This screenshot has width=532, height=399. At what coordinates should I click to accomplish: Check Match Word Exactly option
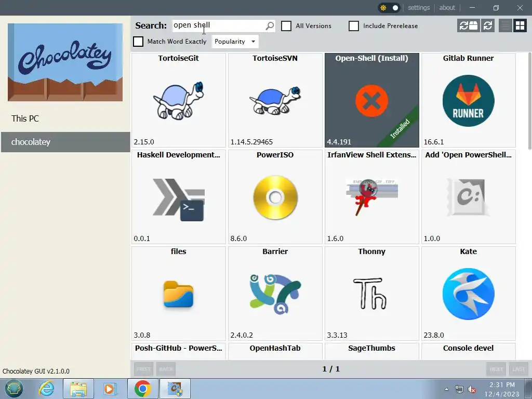tap(138, 42)
